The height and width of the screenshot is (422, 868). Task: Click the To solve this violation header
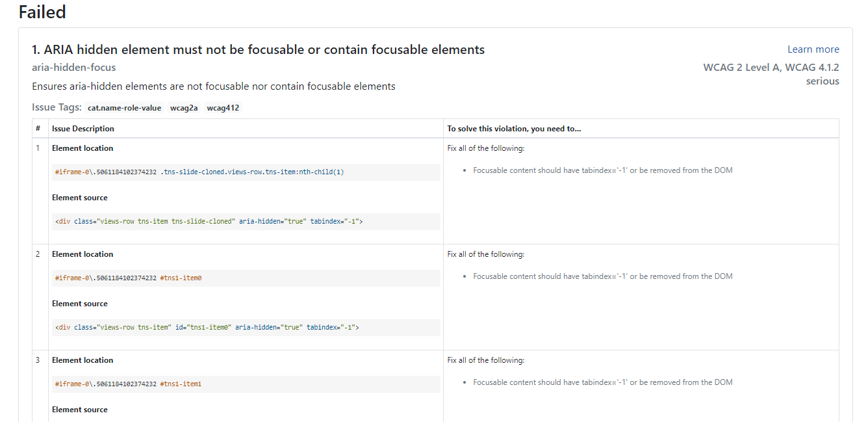(x=514, y=129)
